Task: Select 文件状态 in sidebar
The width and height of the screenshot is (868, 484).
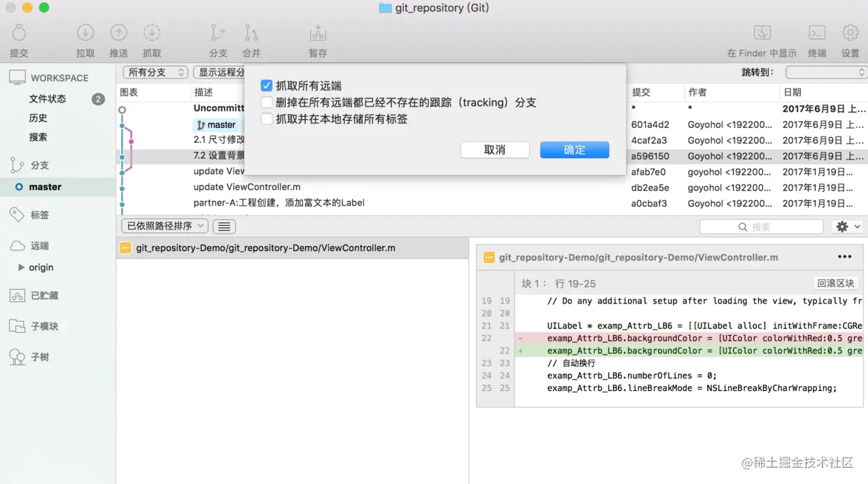Action: 48,99
